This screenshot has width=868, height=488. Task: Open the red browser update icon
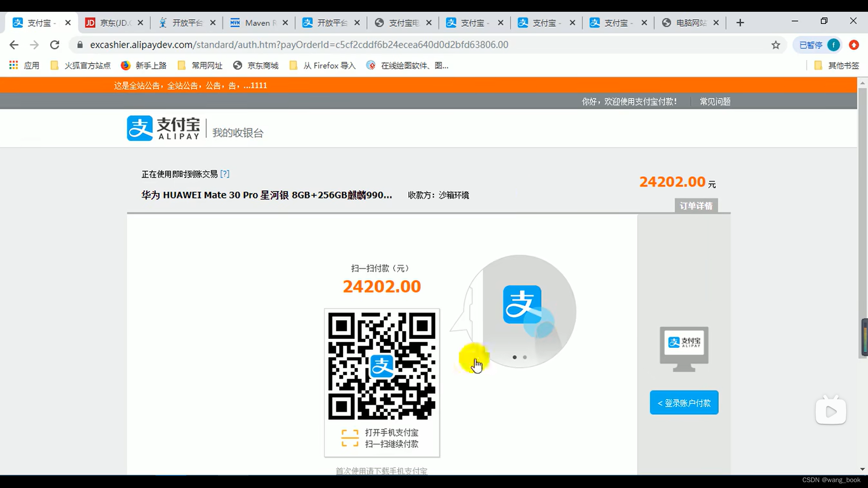[854, 45]
